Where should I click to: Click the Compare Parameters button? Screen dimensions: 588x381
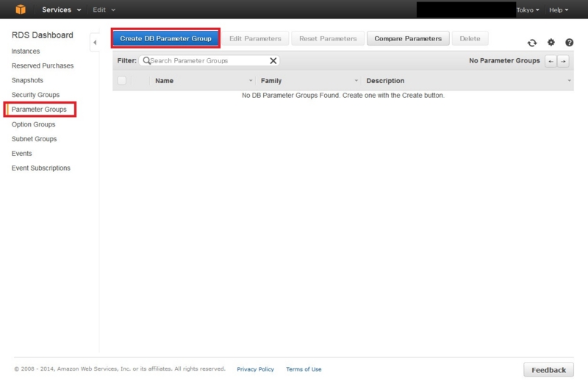[x=408, y=39]
